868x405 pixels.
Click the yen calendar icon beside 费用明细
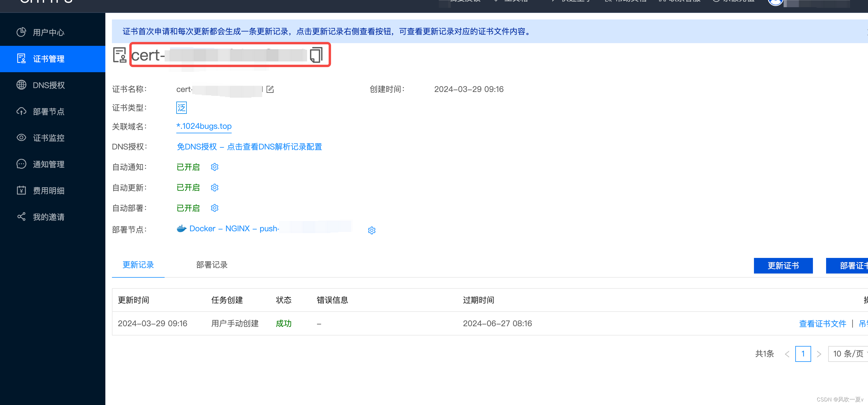(21, 190)
